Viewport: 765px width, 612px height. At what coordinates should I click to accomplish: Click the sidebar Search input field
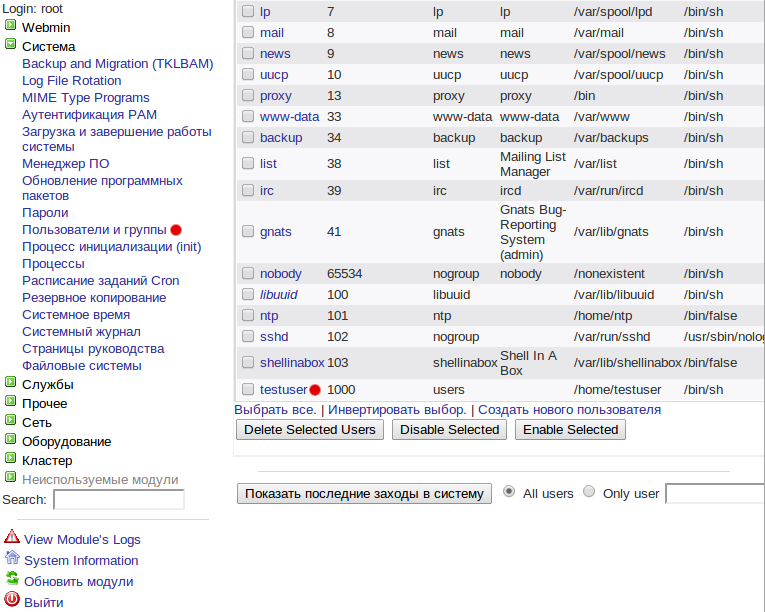pos(119,500)
